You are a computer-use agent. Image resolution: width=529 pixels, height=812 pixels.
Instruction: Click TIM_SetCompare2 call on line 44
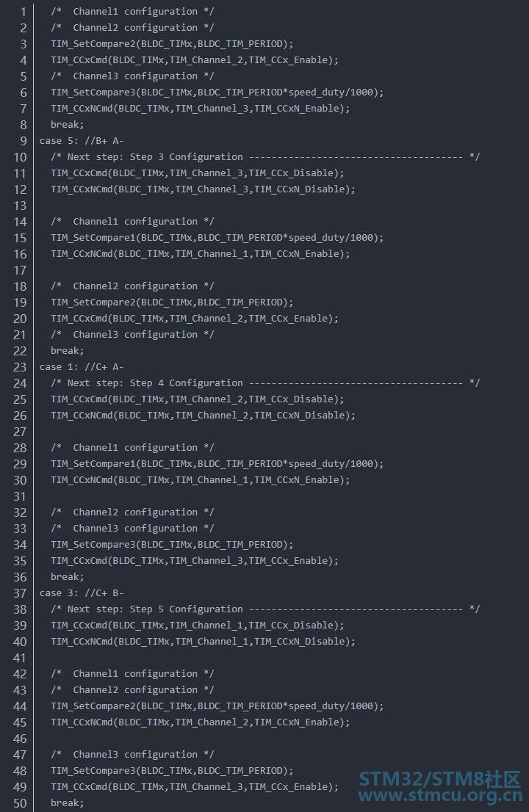[217, 706]
